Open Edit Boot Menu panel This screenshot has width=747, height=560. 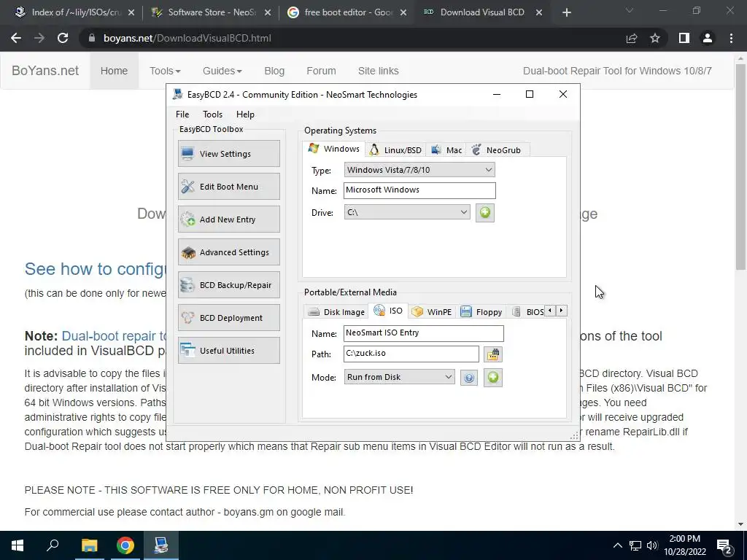(228, 186)
